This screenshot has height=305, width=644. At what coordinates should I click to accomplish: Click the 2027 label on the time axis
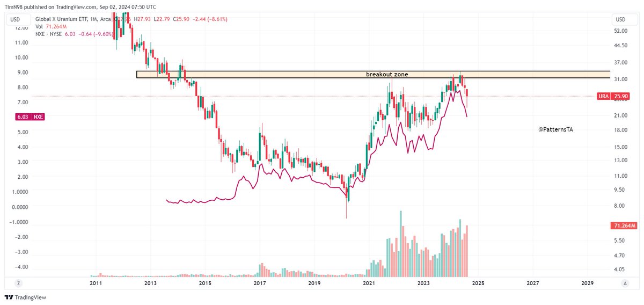533,283
